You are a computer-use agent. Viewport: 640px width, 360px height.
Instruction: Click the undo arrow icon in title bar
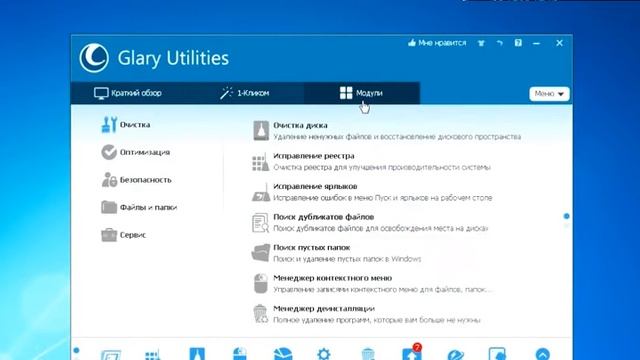click(500, 43)
